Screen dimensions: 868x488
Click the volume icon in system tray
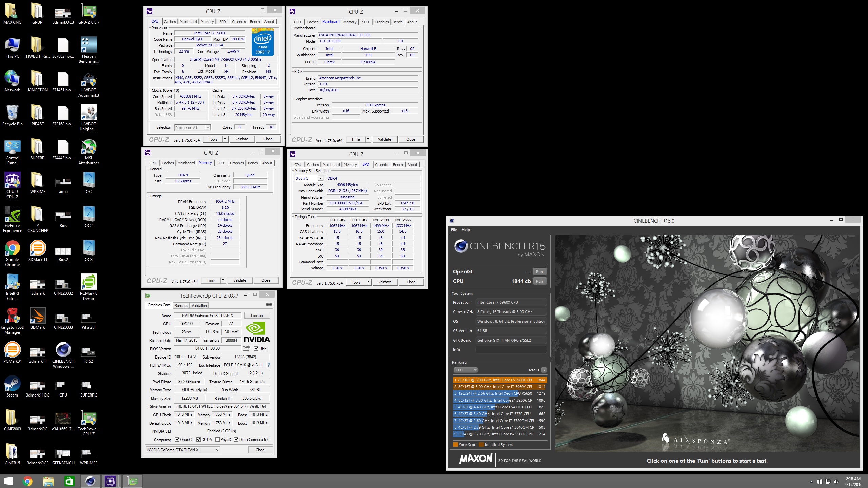click(836, 482)
